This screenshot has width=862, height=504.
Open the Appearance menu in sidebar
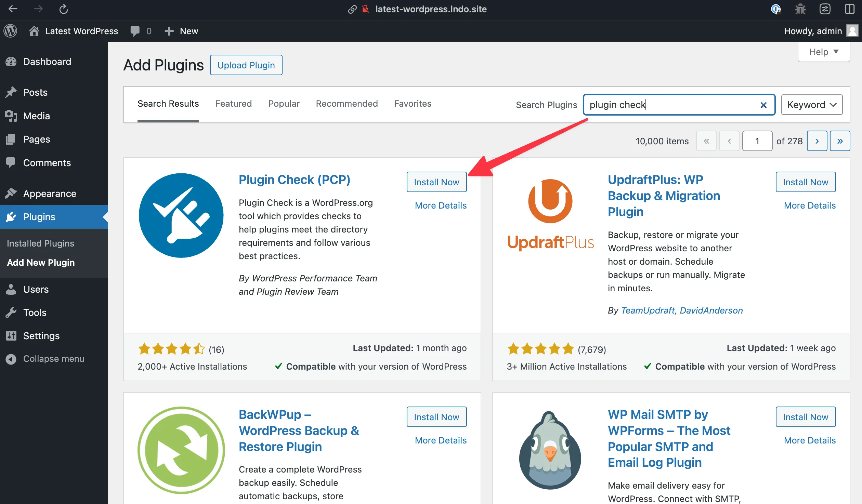coord(50,194)
